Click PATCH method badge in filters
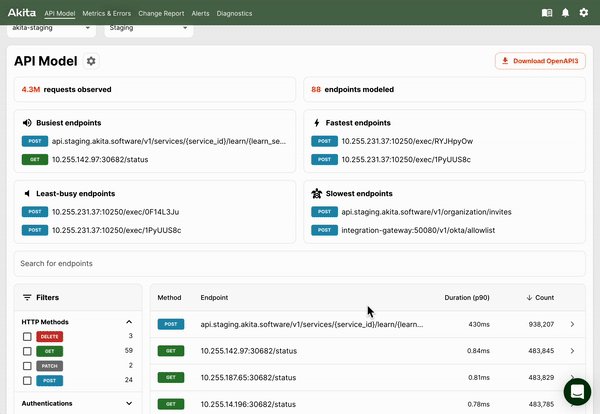This screenshot has width=600, height=414. 50,366
